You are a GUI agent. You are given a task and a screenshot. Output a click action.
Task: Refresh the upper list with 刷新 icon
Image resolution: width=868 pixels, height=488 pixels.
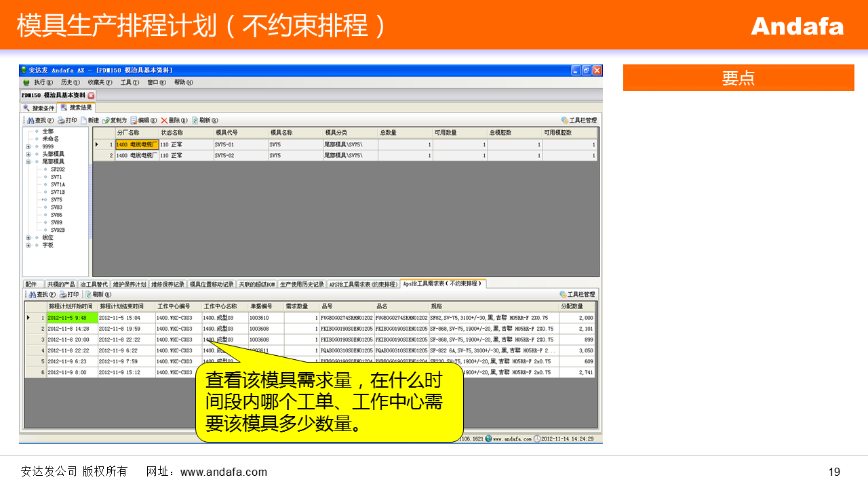pyautogui.click(x=195, y=121)
